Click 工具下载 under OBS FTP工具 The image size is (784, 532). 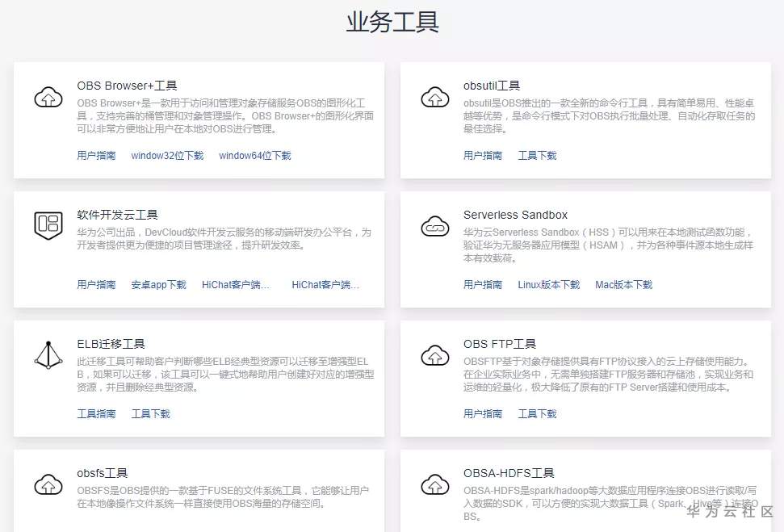tap(538, 413)
